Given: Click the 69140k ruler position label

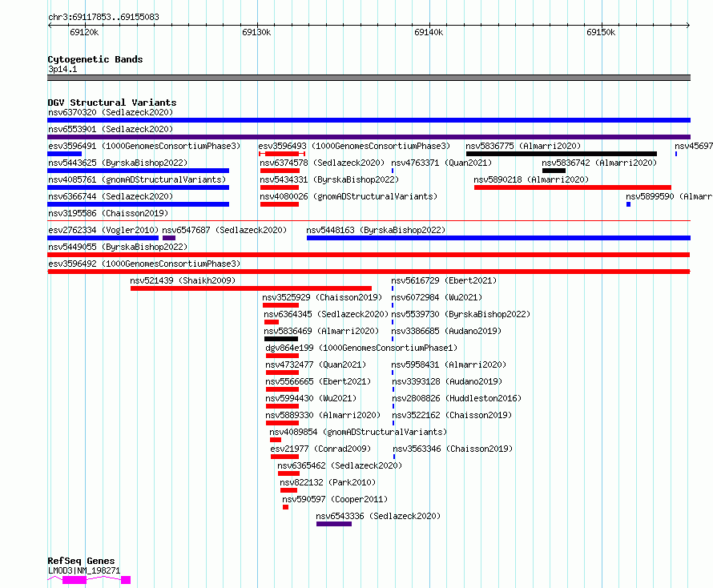Looking at the screenshot, I should tap(429, 32).
